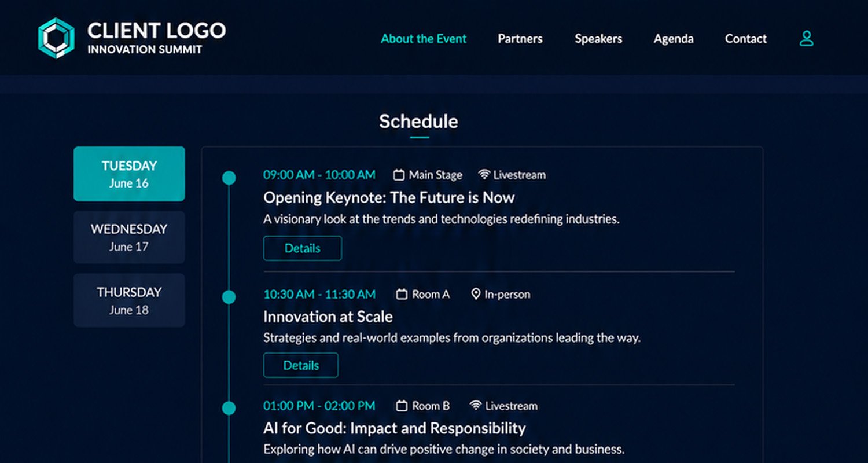Open the Speakers nav link
This screenshot has width=868, height=463.
(598, 39)
